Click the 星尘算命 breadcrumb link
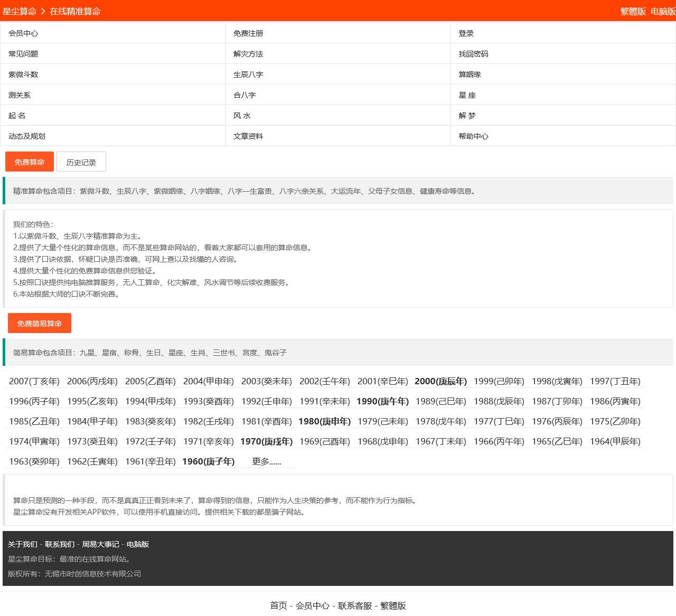Viewport: 676px width, 616px height. pyautogui.click(x=20, y=11)
